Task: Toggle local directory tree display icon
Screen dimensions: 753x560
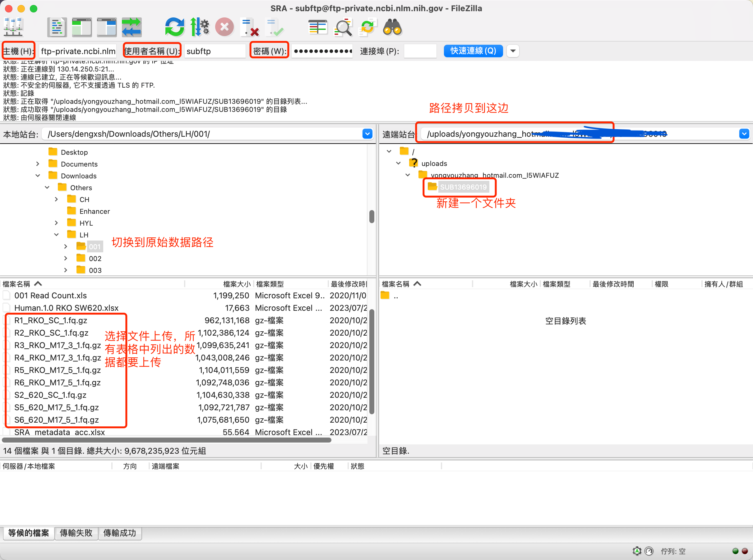Action: click(x=82, y=27)
